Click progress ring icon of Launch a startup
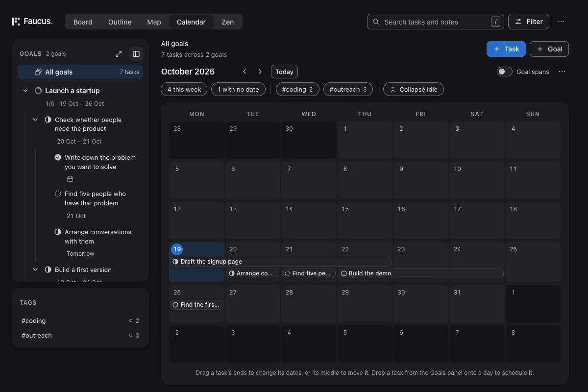 tap(38, 91)
